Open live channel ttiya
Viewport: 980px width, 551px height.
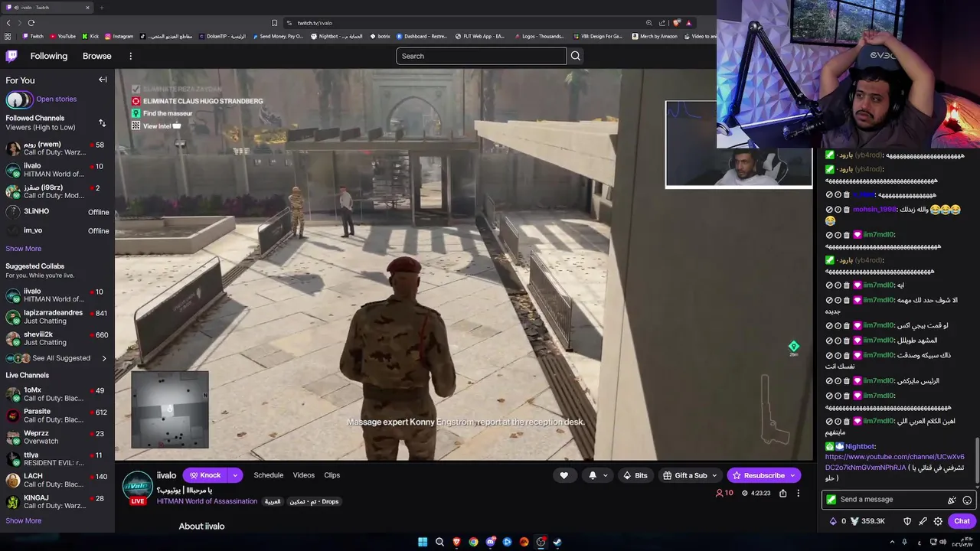click(57, 459)
